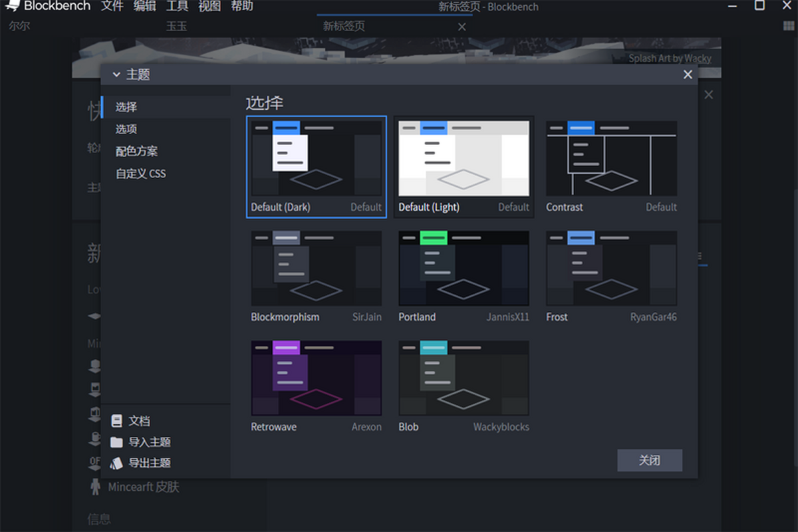Open the 帮助 menu

pyautogui.click(x=242, y=7)
